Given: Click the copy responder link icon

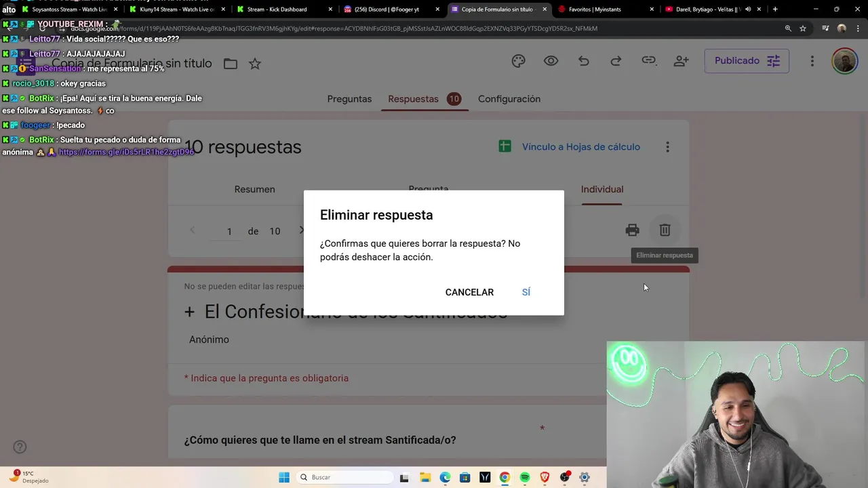Looking at the screenshot, I should click(x=649, y=60).
